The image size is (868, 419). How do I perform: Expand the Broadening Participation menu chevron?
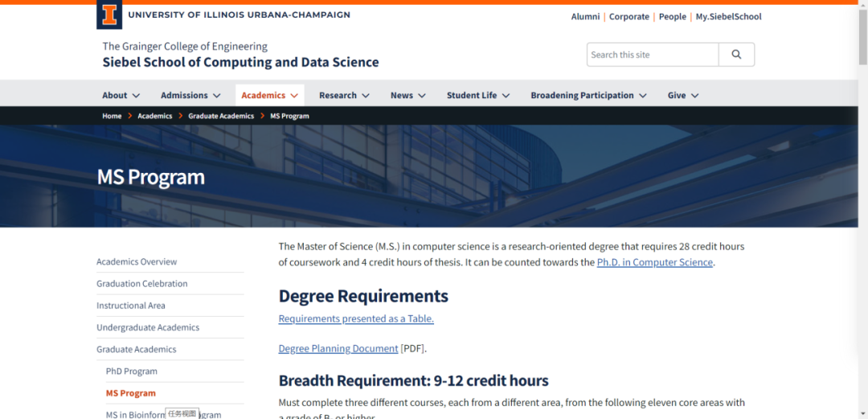(x=643, y=96)
